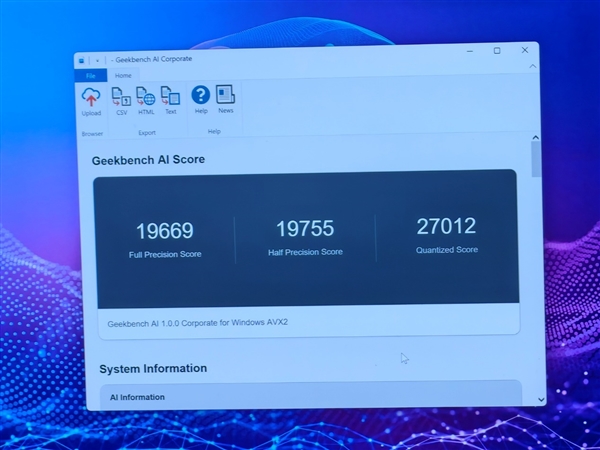Screen dimensions: 600x450
Task: Minimize the Geekbench AI window
Action: pos(470,51)
